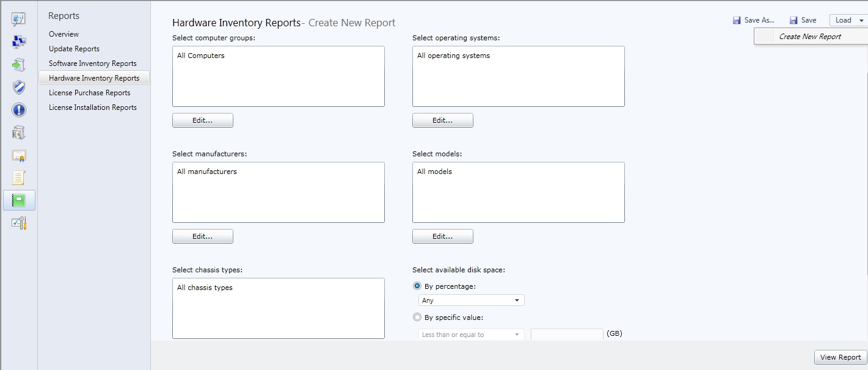Open the System Overview workspace icon

(x=18, y=19)
